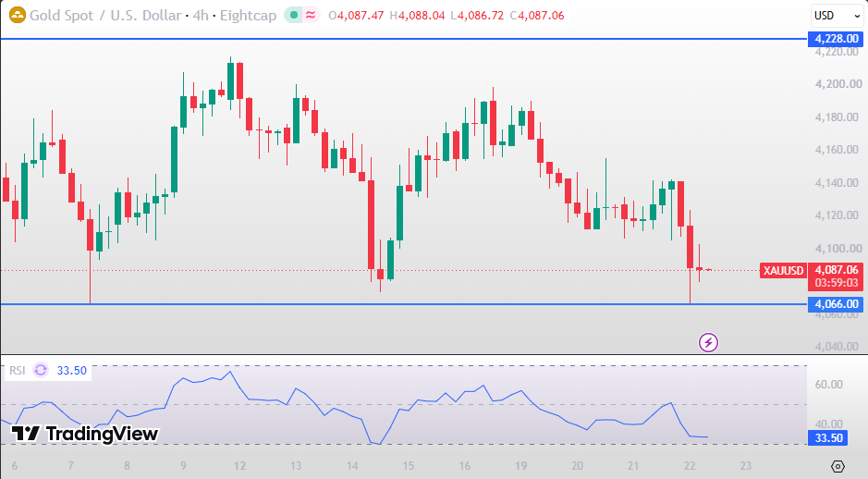Click date 12 on time axis
Viewport: 868px width, 479px height.
(239, 466)
